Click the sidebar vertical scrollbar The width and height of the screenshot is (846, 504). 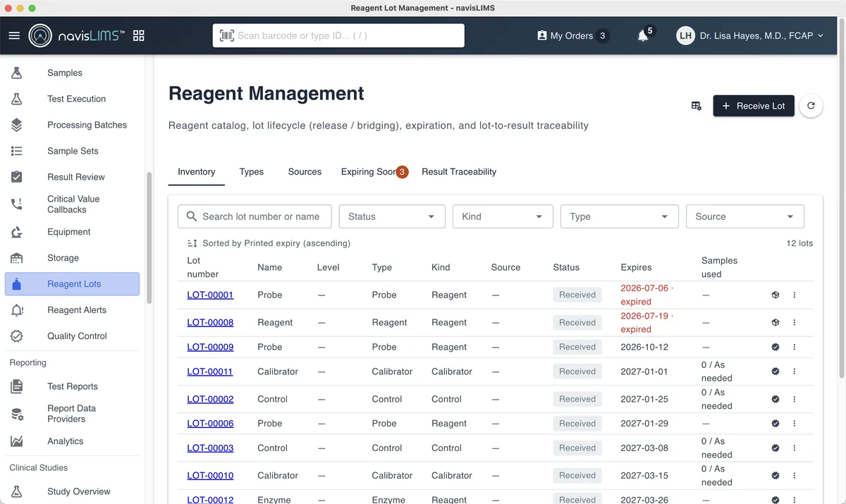click(149, 238)
